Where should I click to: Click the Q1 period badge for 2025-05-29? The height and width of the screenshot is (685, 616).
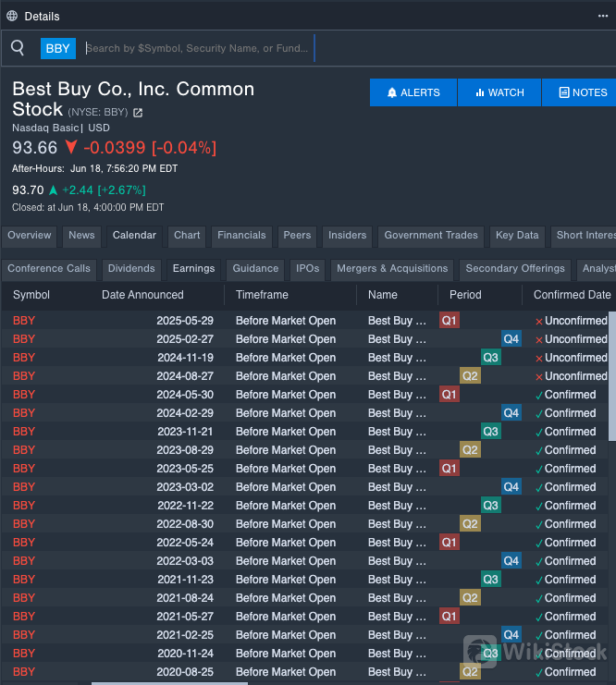click(x=450, y=321)
